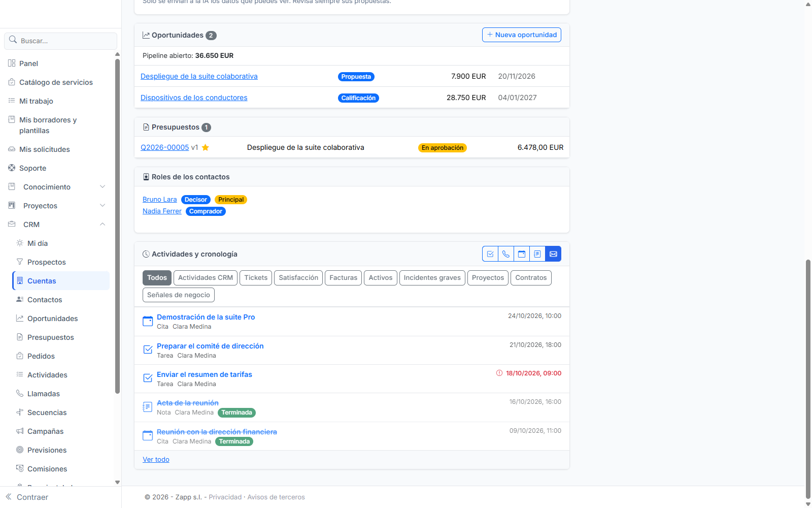
Task: Filter timeline by Tickets
Action: [x=256, y=278]
